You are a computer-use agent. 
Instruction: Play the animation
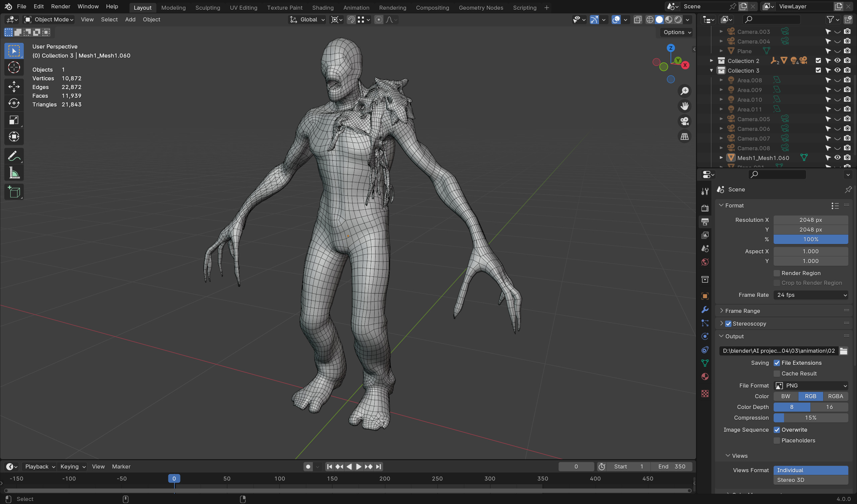point(359,467)
